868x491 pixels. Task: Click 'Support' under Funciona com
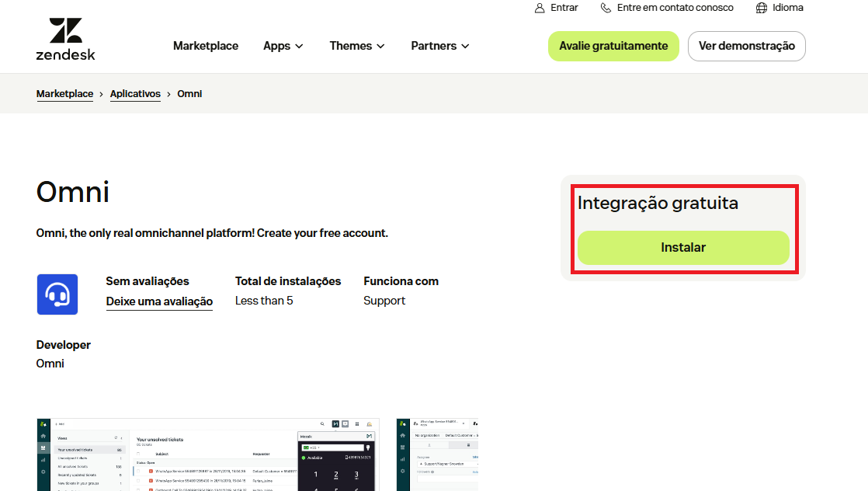(x=384, y=301)
